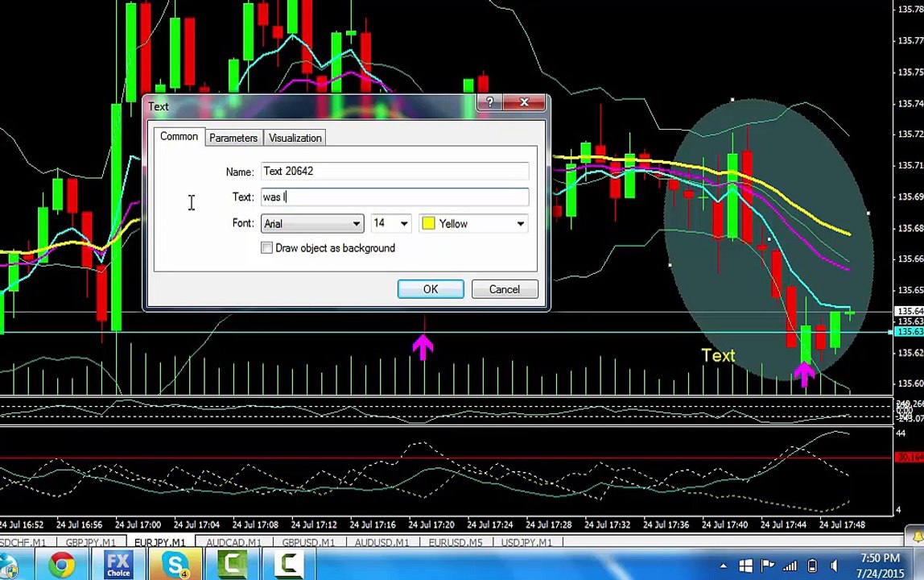Open the font size 14 dropdown
Screen dimensions: 924x580
[x=390, y=224]
